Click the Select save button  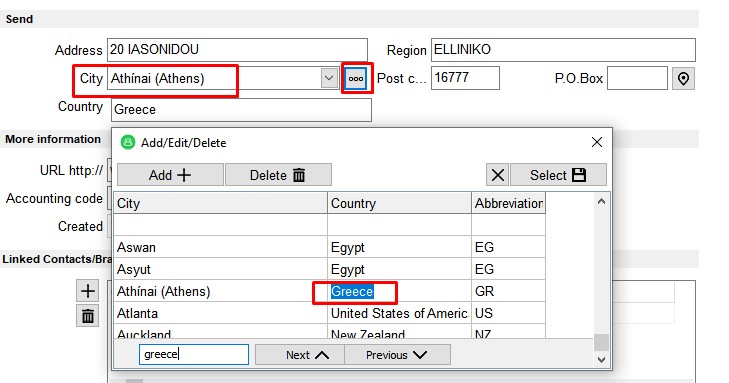pos(558,175)
